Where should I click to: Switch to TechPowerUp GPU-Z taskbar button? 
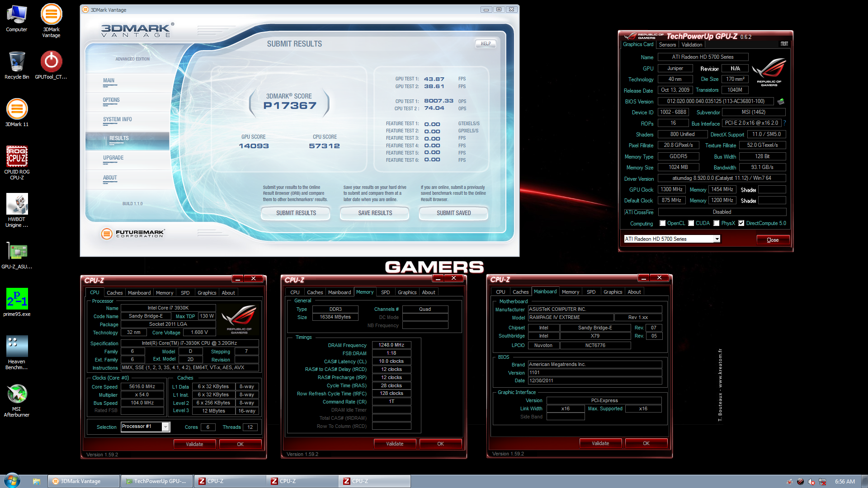[x=157, y=481]
